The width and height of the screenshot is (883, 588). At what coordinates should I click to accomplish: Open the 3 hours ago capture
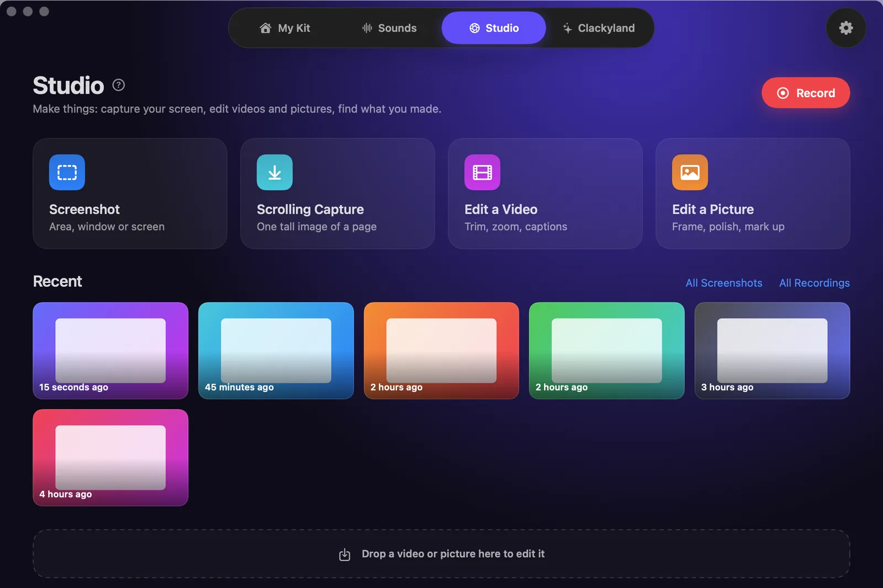772,350
